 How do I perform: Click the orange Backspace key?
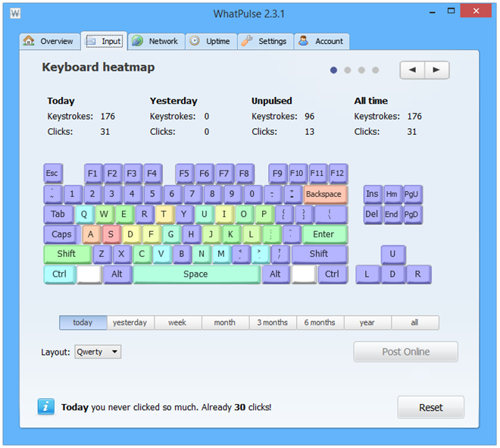pos(325,194)
